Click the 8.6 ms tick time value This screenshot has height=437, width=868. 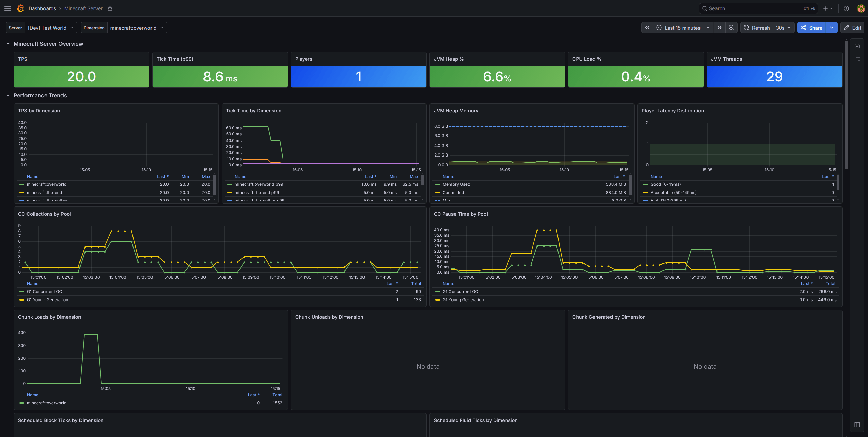pos(220,77)
